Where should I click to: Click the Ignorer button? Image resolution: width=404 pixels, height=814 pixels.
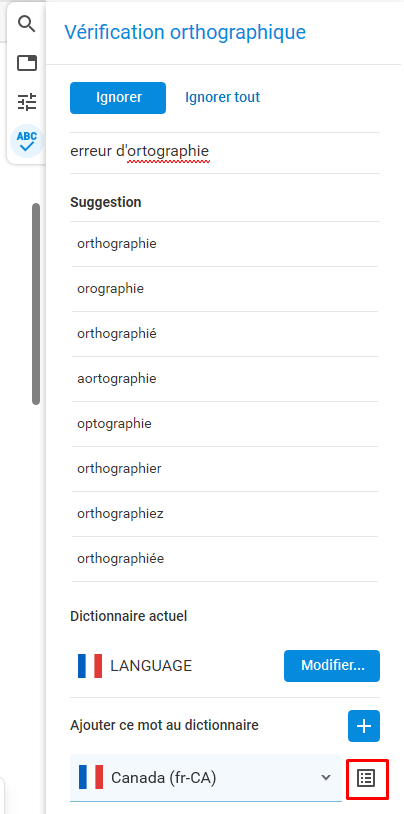[118, 98]
